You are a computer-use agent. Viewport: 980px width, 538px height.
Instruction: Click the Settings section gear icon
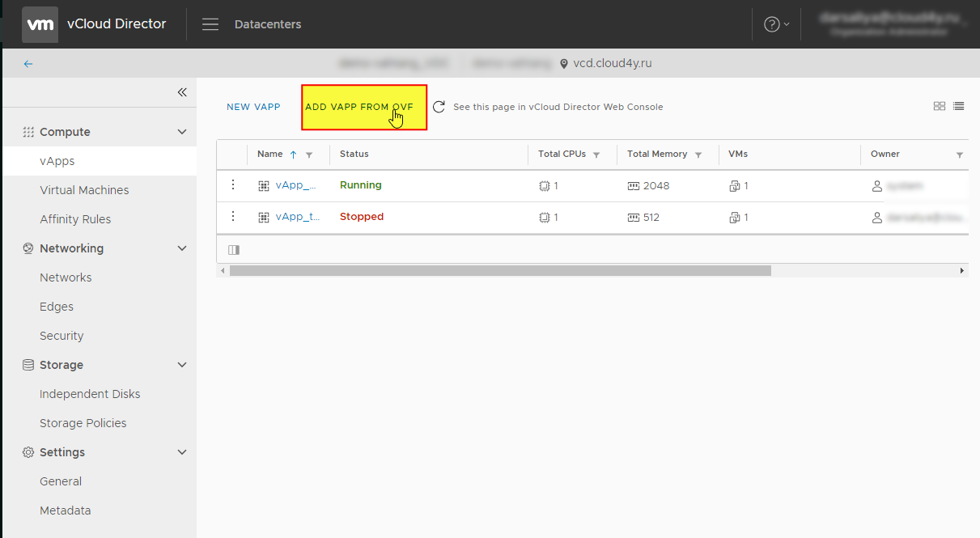28,452
